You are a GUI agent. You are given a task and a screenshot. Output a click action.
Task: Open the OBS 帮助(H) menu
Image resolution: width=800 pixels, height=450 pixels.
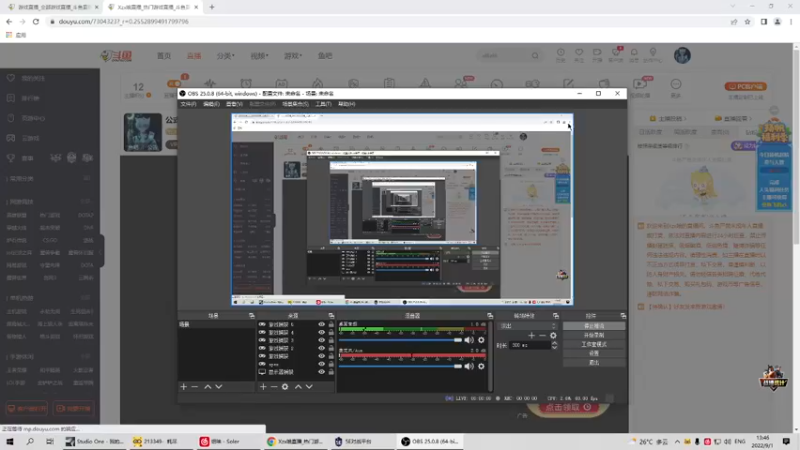pyautogui.click(x=346, y=104)
